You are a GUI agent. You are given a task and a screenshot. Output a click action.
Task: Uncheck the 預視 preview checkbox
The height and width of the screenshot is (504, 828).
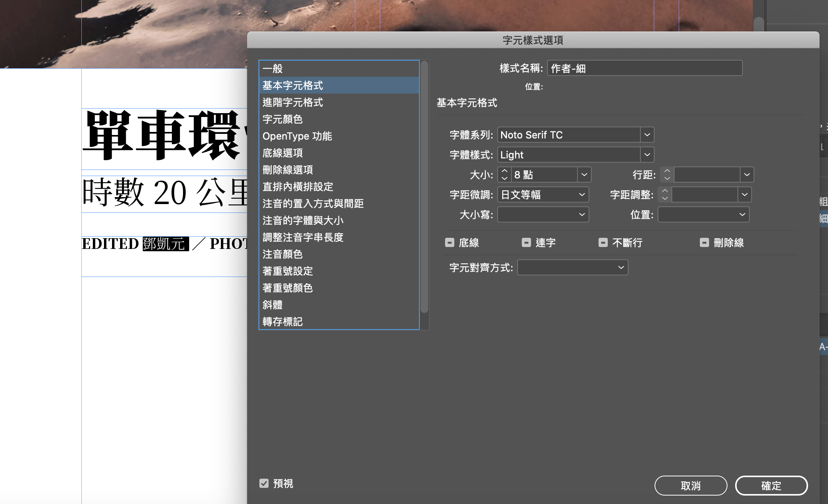point(264,483)
